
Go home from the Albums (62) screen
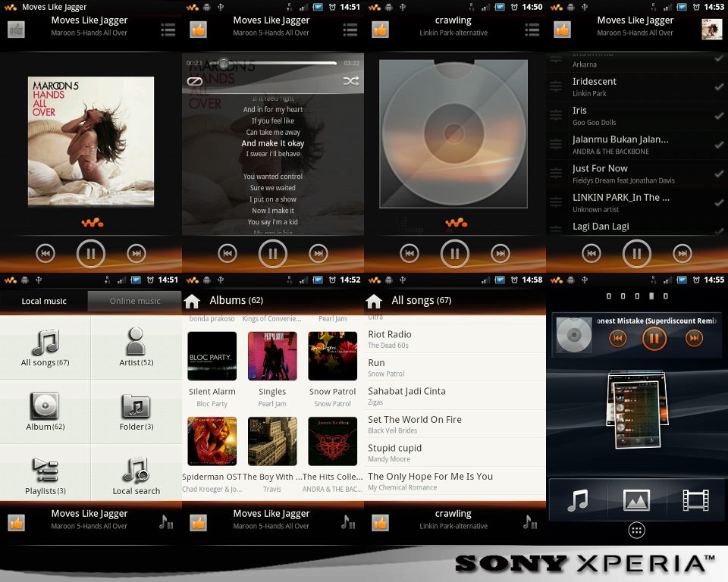coord(192,301)
